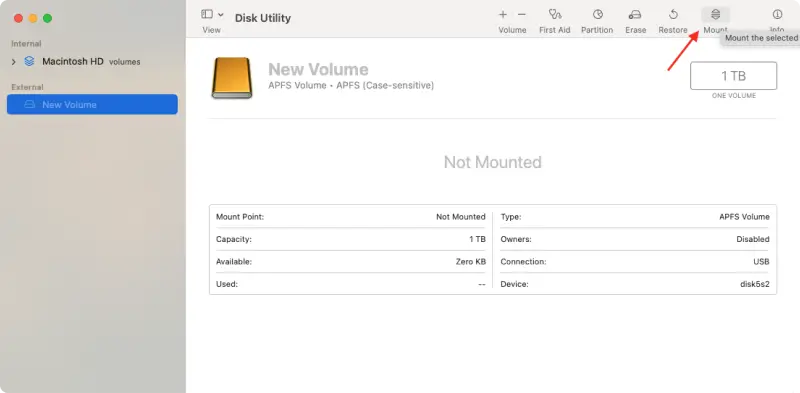Click the Connection: label

point(523,262)
